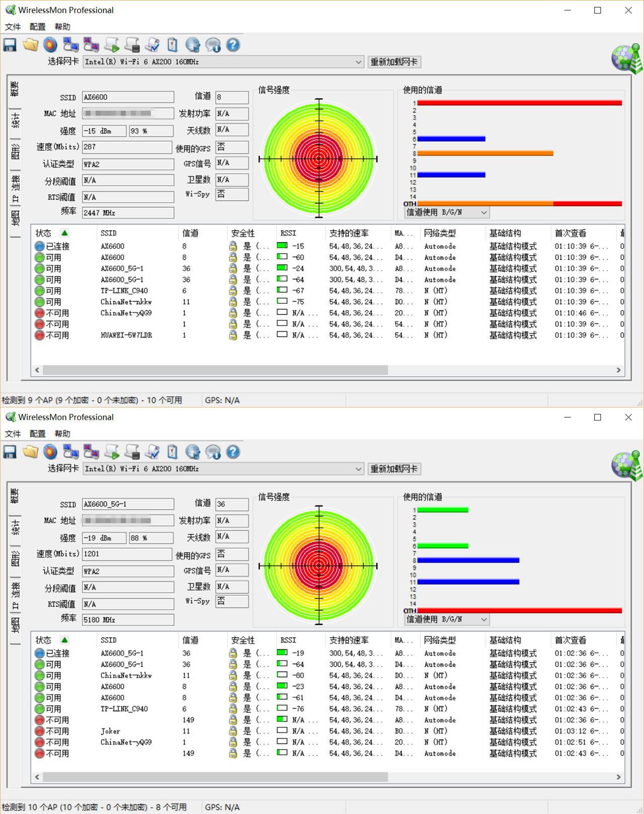Open help question mark icon in the 2447 MHz window
The width and height of the screenshot is (644, 814).
pyautogui.click(x=233, y=45)
